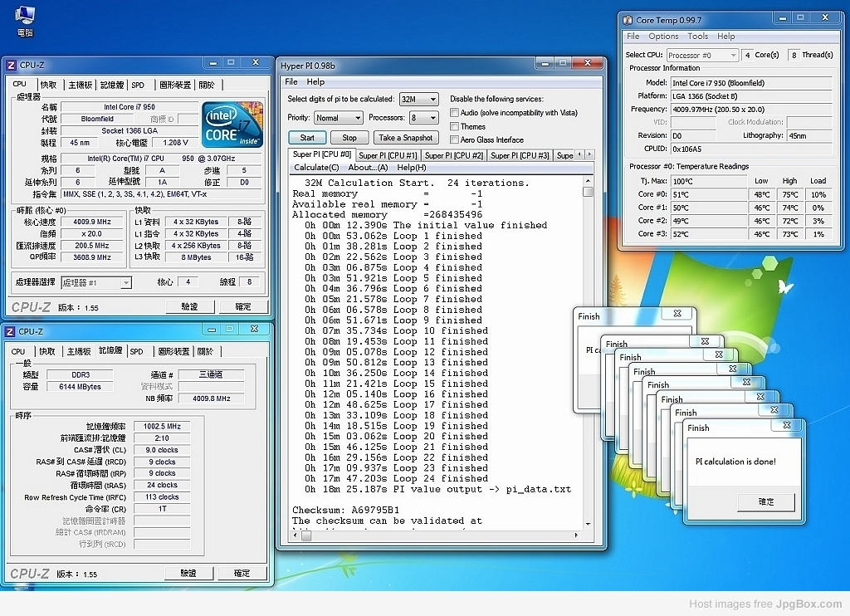Image resolution: width=850 pixels, height=616 pixels.
Task: Click Core #3 temperature 52°C
Action: point(709,234)
